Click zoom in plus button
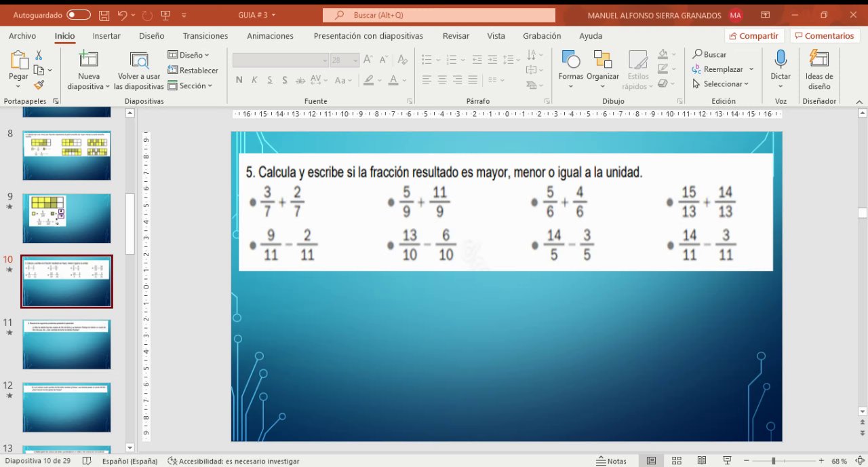868x467 pixels. [x=821, y=461]
